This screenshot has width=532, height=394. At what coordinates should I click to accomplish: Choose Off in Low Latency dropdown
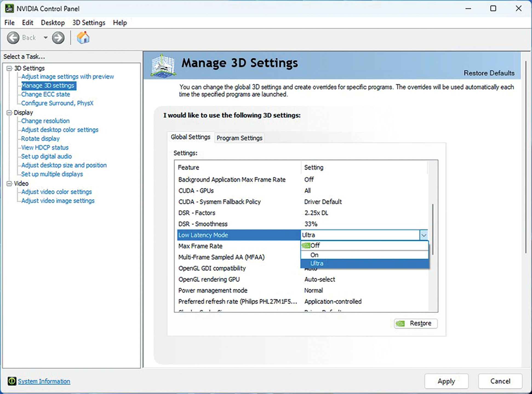(365, 245)
